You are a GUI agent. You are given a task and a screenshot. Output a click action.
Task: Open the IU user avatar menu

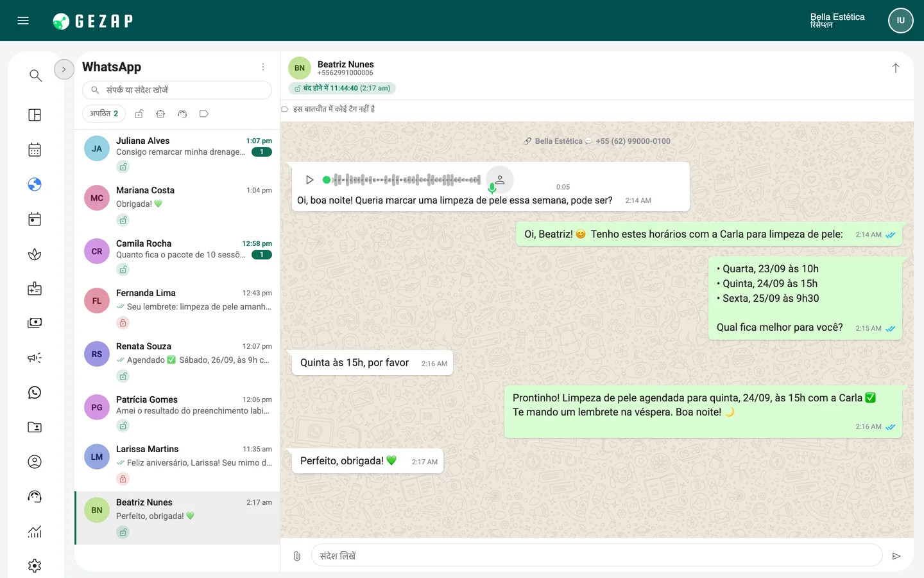click(900, 21)
